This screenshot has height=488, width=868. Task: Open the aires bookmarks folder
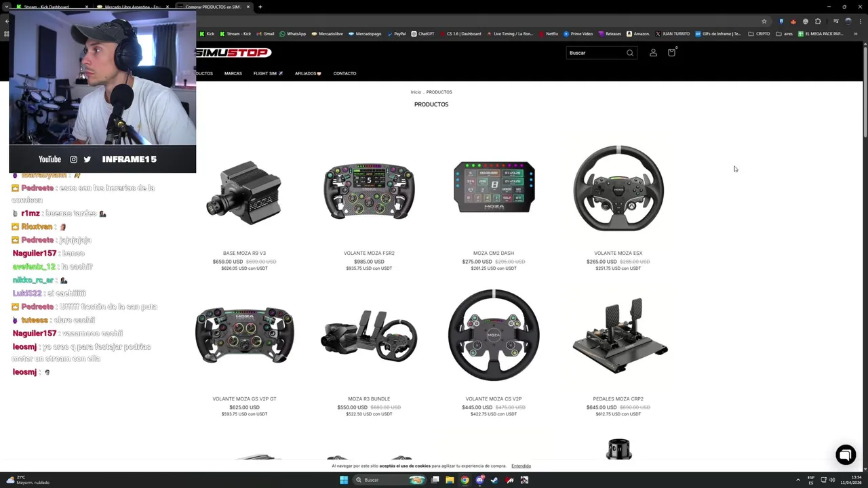pos(785,34)
